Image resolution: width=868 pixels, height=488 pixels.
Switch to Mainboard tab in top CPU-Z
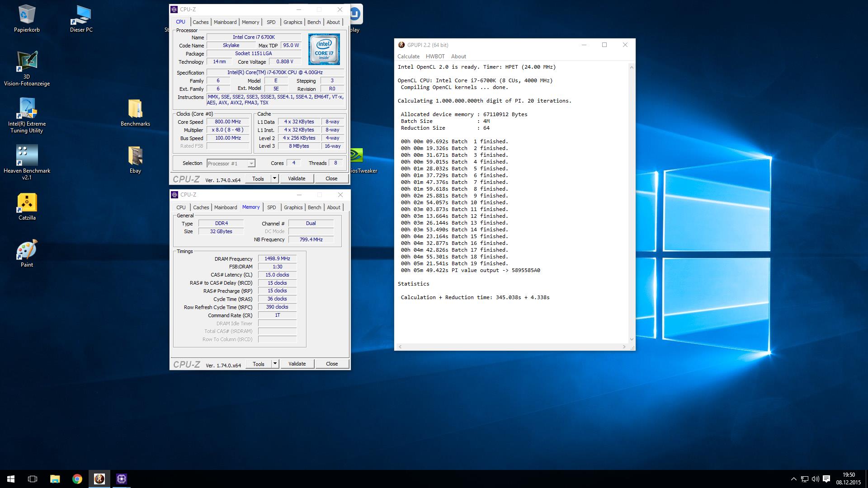[x=225, y=22]
